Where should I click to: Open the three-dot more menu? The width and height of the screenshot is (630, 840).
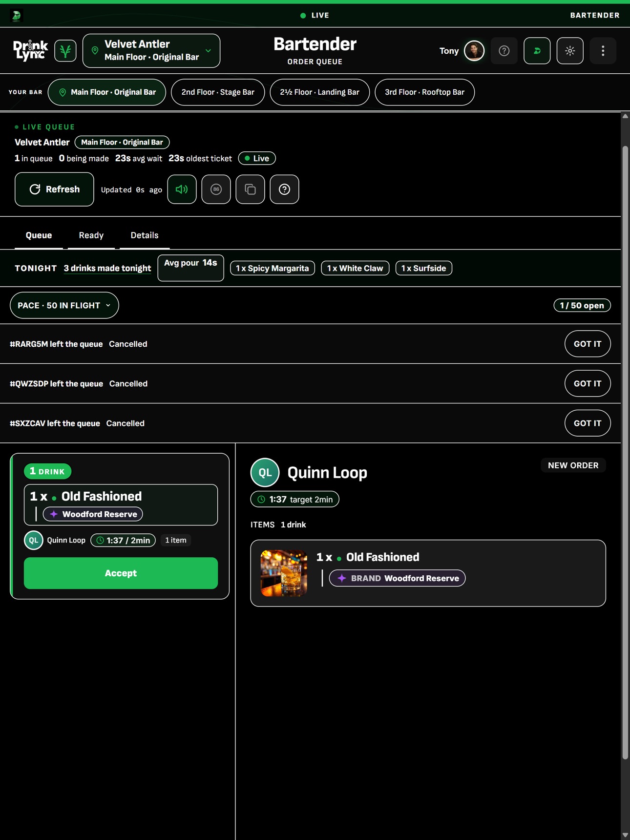pyautogui.click(x=603, y=51)
